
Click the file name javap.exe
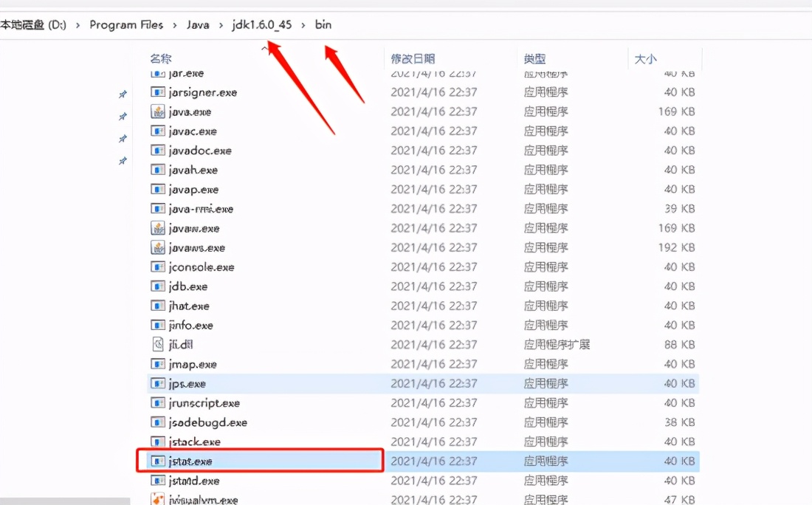click(193, 190)
